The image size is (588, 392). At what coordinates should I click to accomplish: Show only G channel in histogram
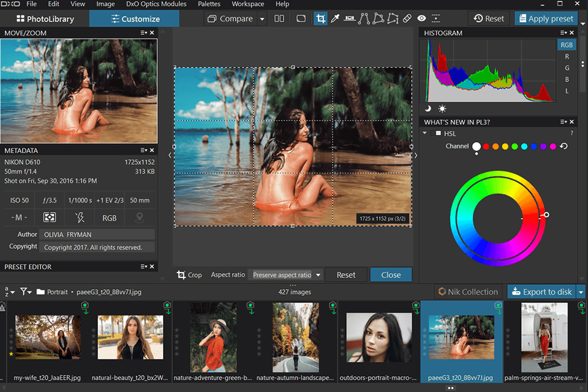[x=567, y=68]
